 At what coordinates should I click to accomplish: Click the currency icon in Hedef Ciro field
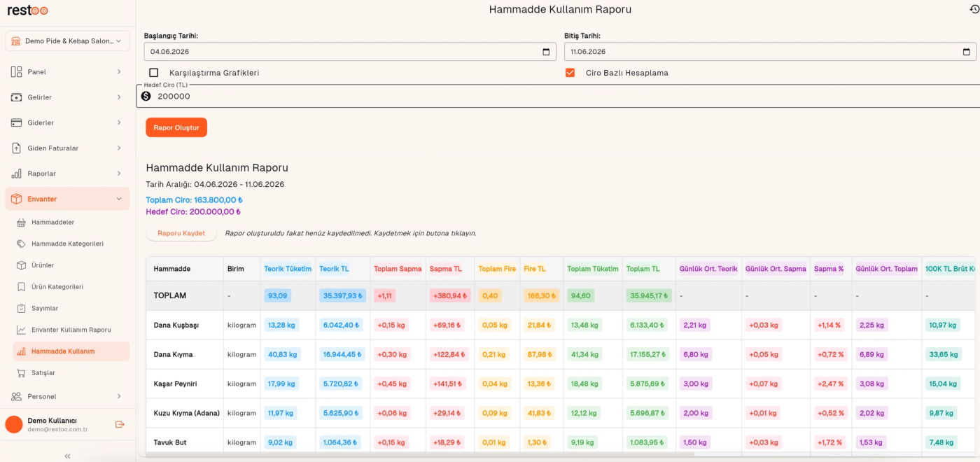pos(146,96)
